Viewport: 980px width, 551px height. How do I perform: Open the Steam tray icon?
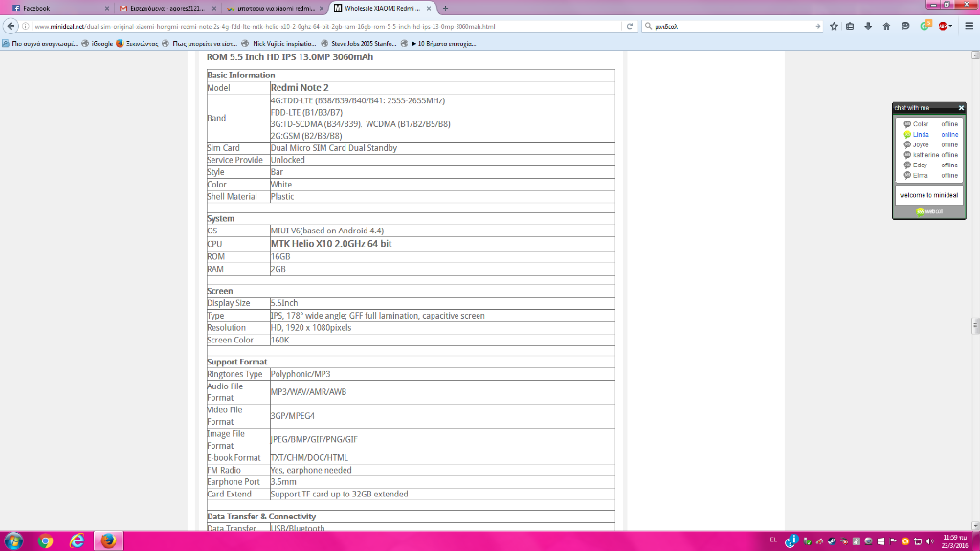coord(832,541)
